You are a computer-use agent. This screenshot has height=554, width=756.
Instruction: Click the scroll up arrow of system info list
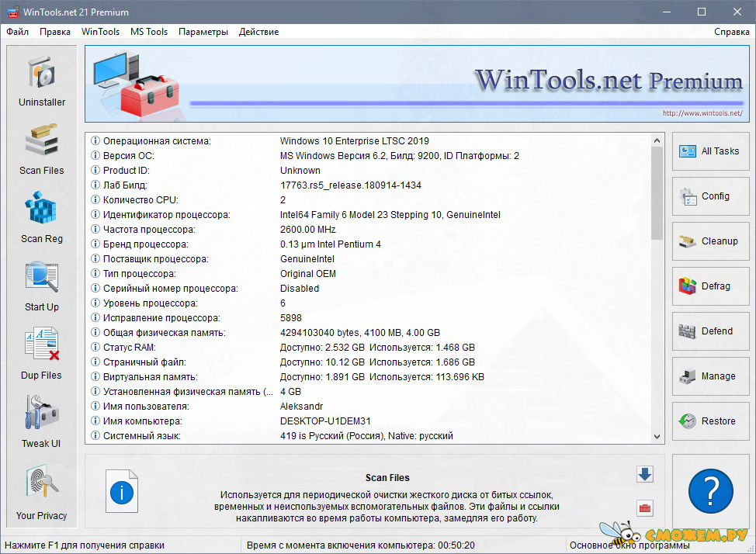657,140
